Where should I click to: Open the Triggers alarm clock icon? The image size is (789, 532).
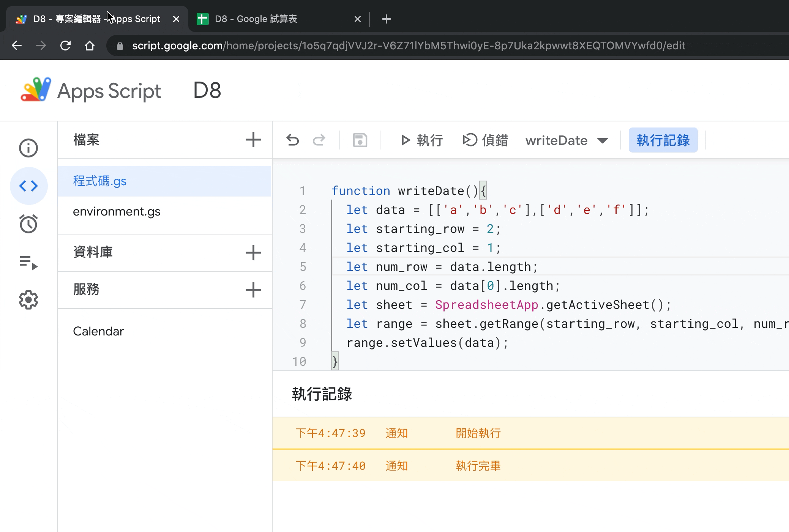tap(28, 224)
